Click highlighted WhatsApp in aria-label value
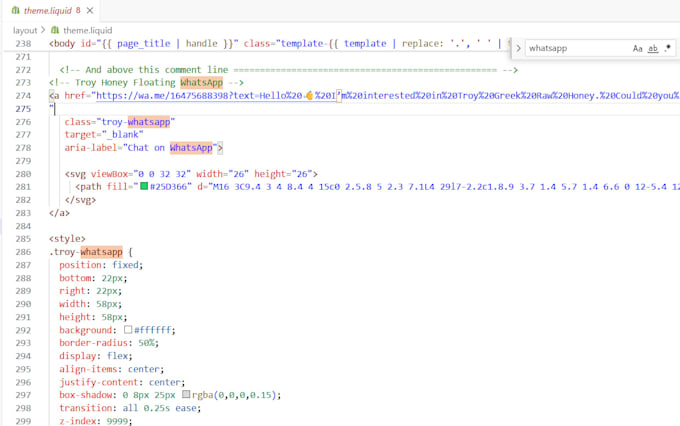 191,148
